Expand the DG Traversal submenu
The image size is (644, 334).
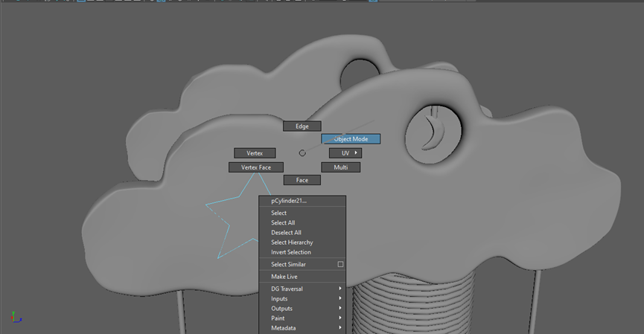click(x=302, y=289)
